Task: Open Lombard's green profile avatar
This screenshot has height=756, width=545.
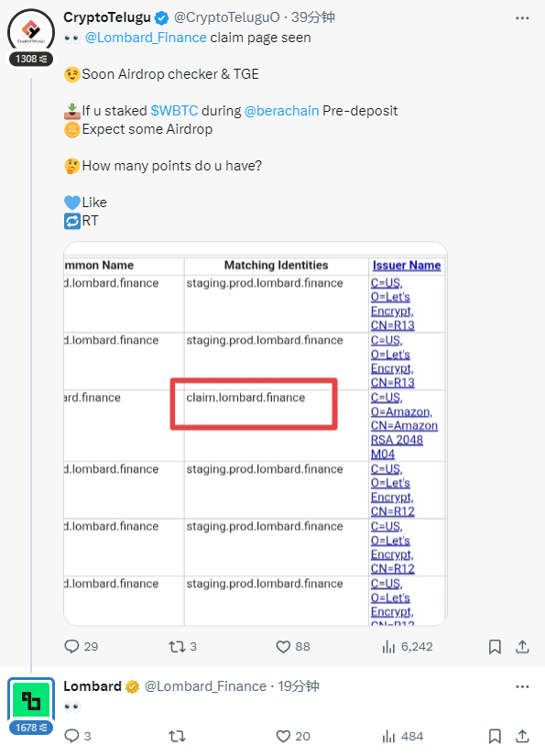Action: [x=31, y=700]
